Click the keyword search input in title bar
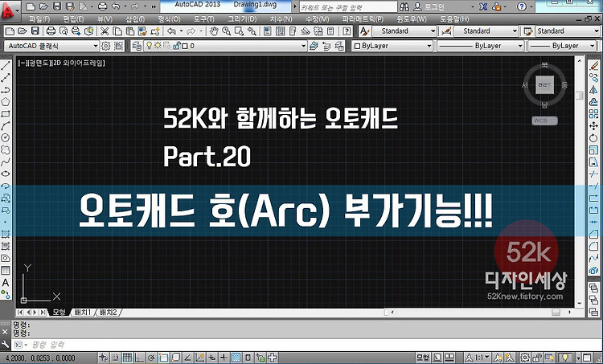 click(x=348, y=7)
